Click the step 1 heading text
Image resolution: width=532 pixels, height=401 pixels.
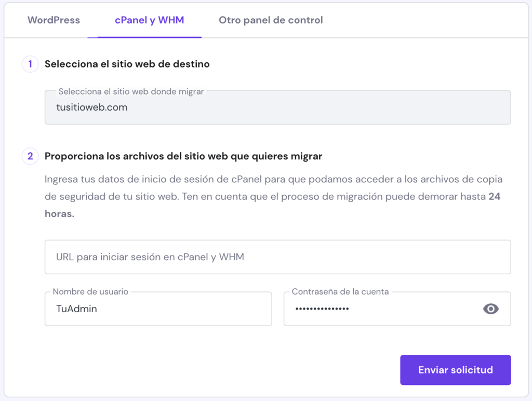click(127, 64)
